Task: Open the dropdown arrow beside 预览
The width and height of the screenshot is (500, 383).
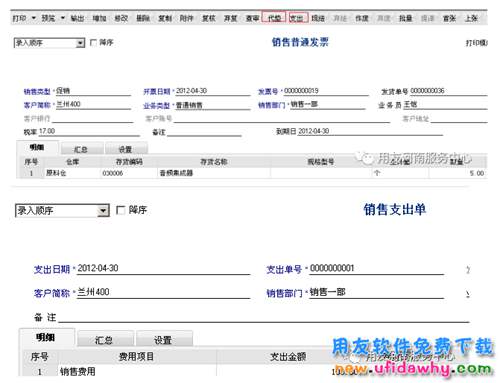Action: pos(63,18)
